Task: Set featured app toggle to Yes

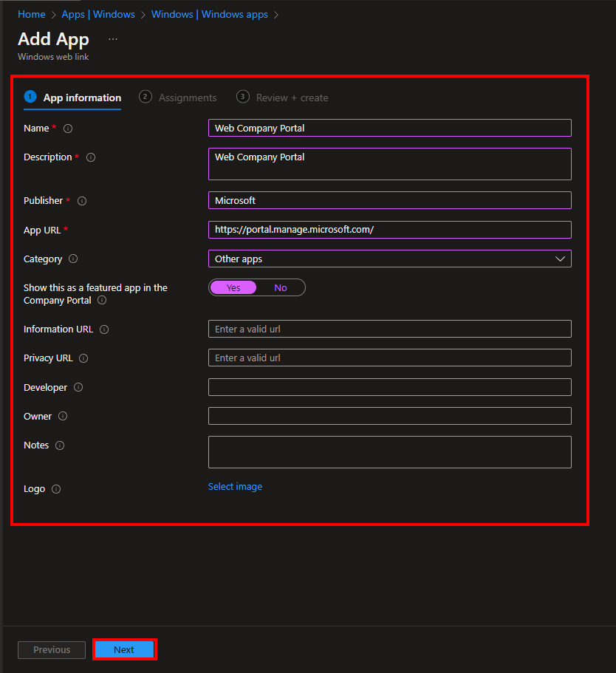Action: [233, 288]
